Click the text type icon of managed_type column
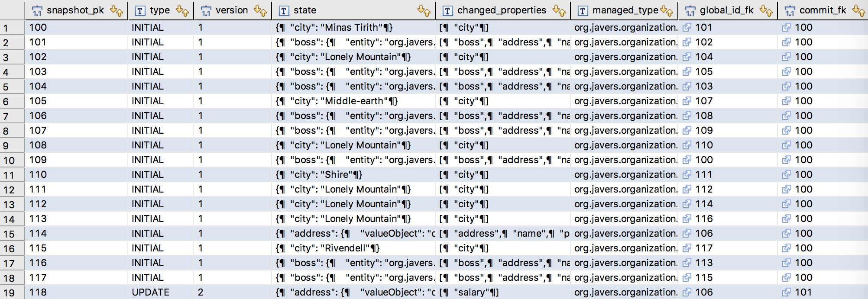Viewport: 868px width, 299px height. [x=583, y=11]
